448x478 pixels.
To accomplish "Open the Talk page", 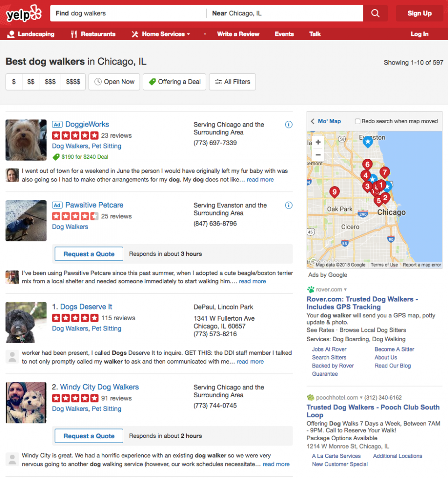I will pos(315,34).
